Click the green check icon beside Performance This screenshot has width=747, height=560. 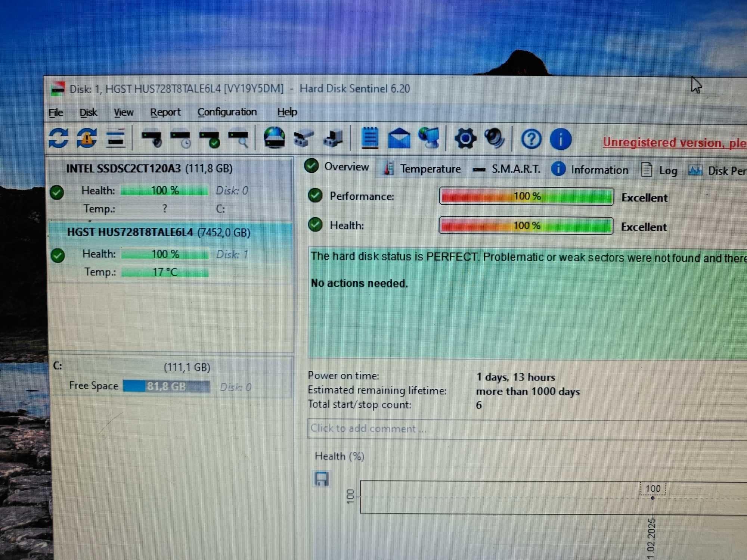click(x=315, y=196)
